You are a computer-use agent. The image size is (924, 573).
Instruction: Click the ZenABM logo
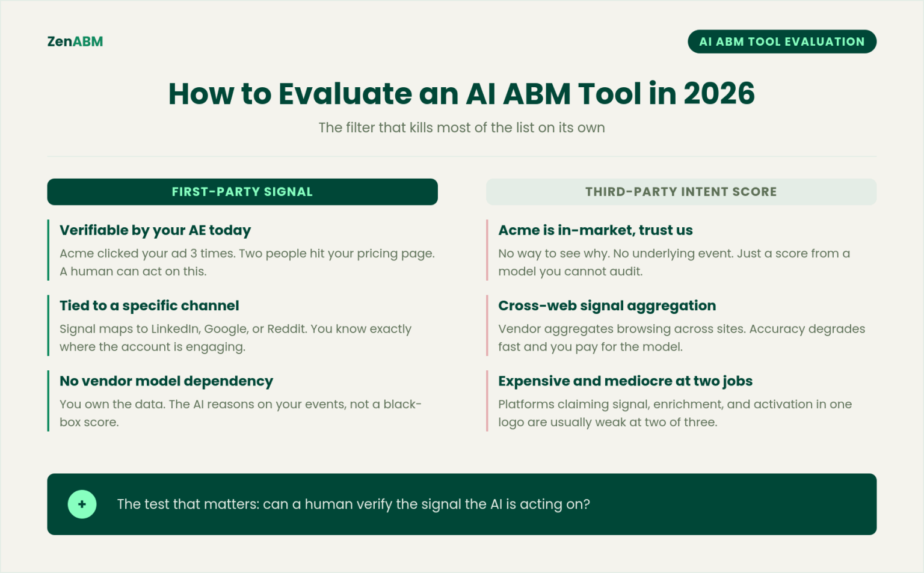[75, 41]
